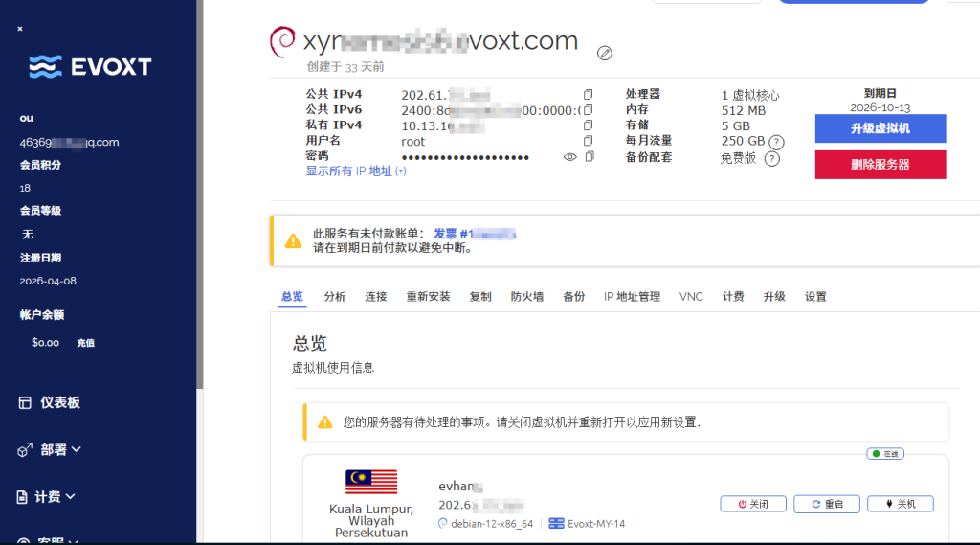Image resolution: width=980 pixels, height=545 pixels.
Task: Switch to the 分析 tab
Action: 334,297
